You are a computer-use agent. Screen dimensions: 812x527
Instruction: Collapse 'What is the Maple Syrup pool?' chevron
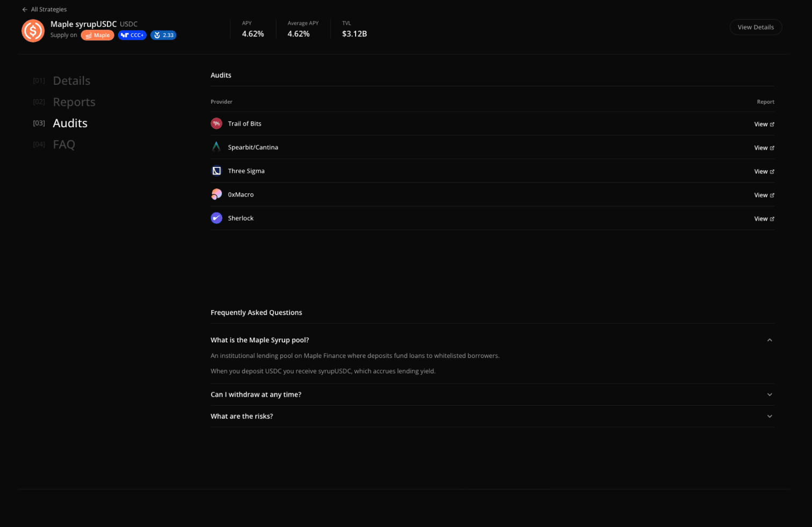770,340
